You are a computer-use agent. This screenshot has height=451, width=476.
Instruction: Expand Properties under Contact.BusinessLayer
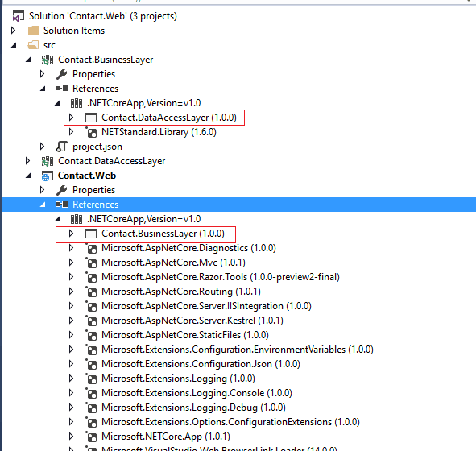[x=42, y=74]
